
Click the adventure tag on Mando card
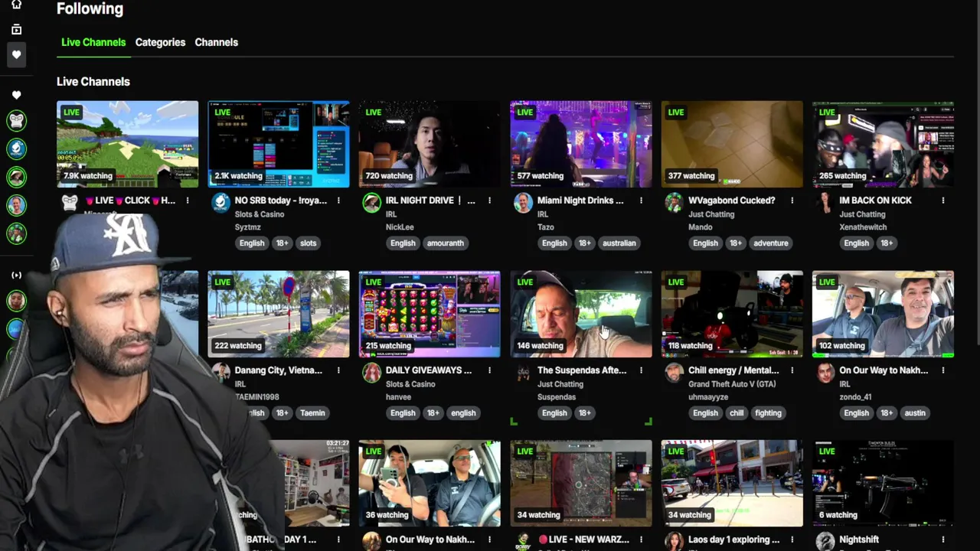point(771,243)
